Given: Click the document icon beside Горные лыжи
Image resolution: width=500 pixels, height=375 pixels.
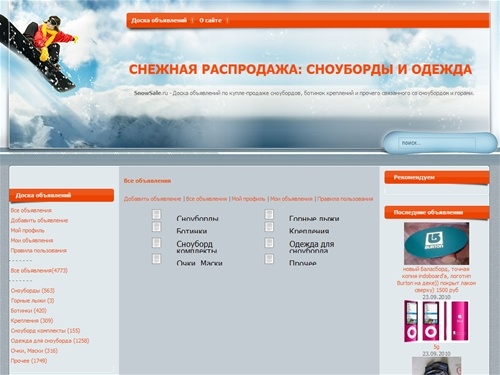Looking at the screenshot, I should (x=269, y=214).
